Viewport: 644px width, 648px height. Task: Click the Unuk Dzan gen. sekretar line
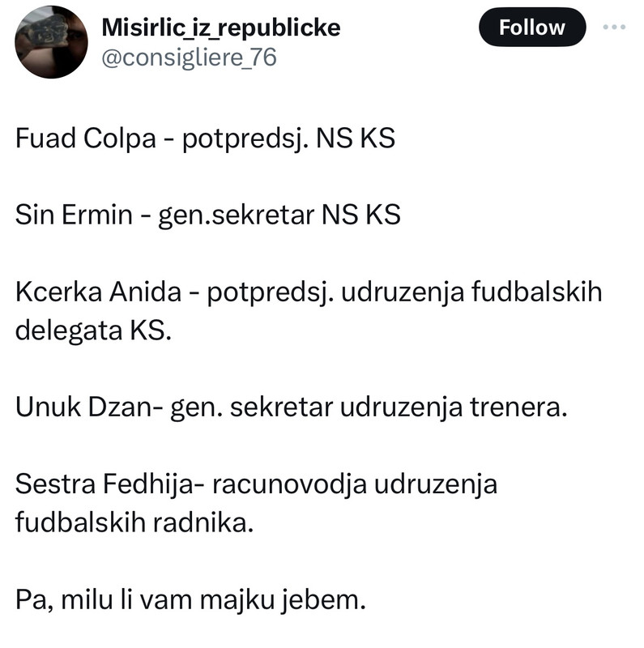coord(292,407)
